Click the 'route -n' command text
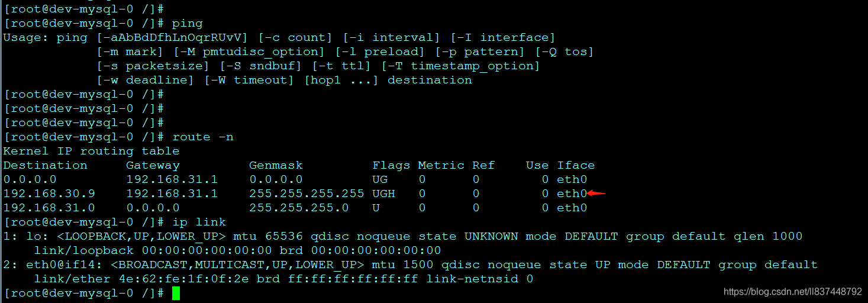Screen dimensions: 868x303 [x=203, y=137]
